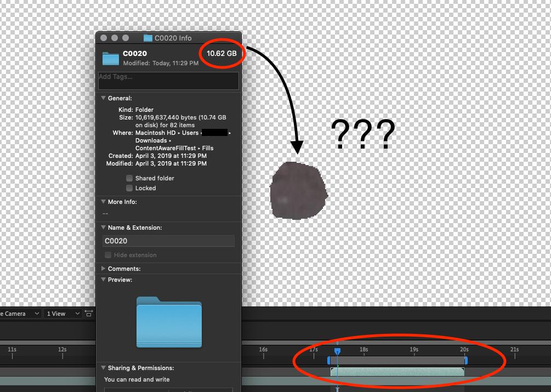Image resolution: width=551 pixels, height=392 pixels.
Task: Click the 18s mark on time ruler
Action: 363,349
